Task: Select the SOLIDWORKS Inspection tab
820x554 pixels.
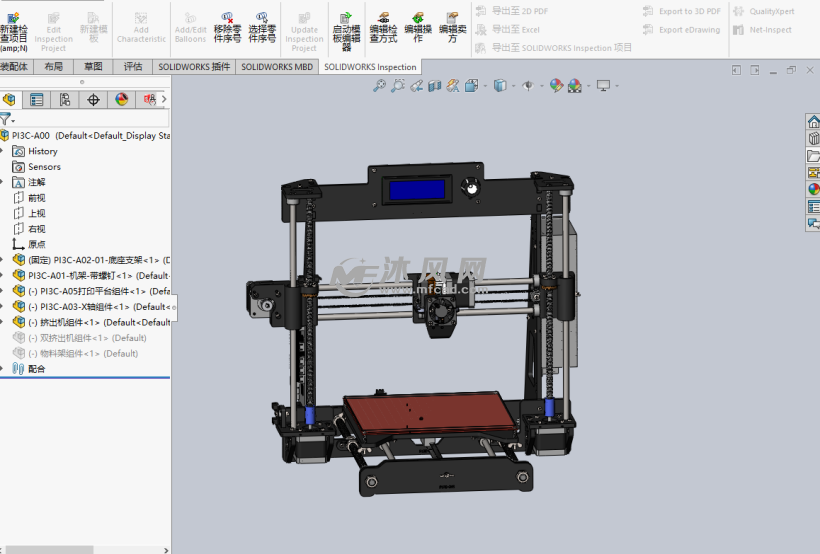Action: 370,67
